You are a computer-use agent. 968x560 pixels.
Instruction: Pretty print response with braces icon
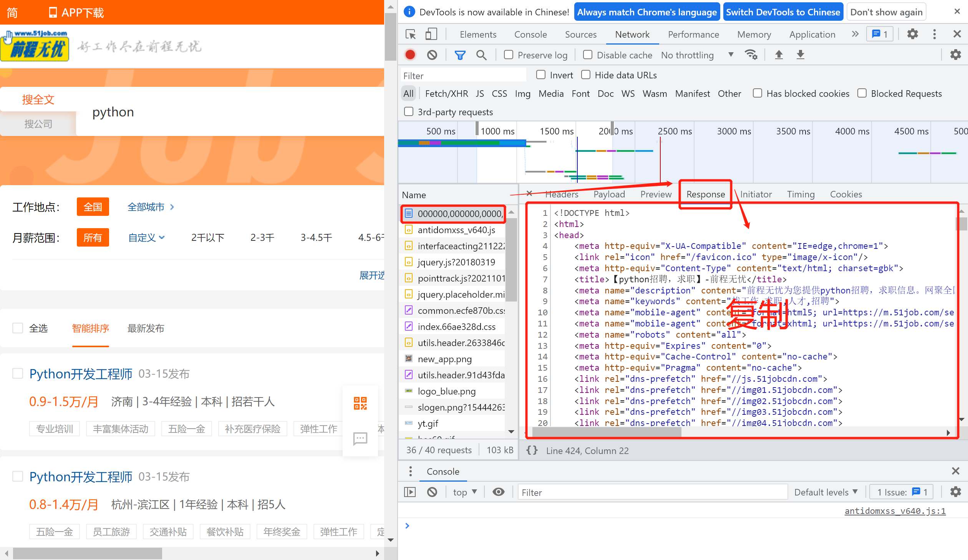pos(532,450)
